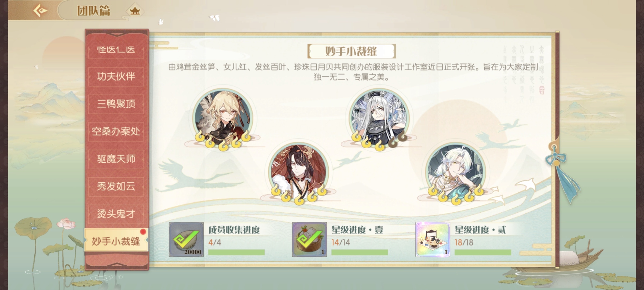This screenshot has height=290, width=644.
Task: Open the furniture set reward icon
Action: [x=433, y=239]
